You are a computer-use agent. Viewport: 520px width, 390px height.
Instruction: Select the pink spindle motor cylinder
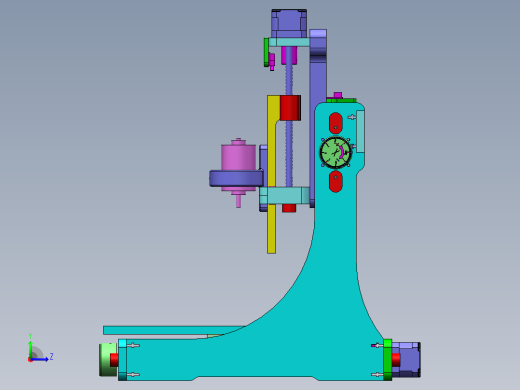click(238, 155)
